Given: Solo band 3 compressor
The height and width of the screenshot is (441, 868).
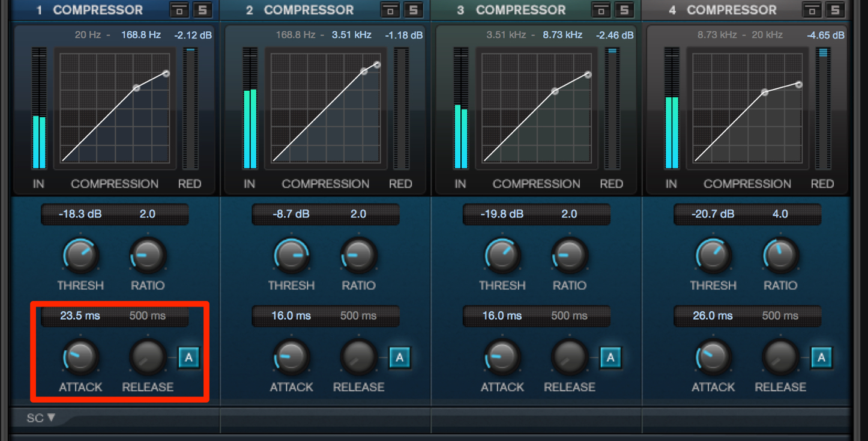Looking at the screenshot, I should click(624, 10).
